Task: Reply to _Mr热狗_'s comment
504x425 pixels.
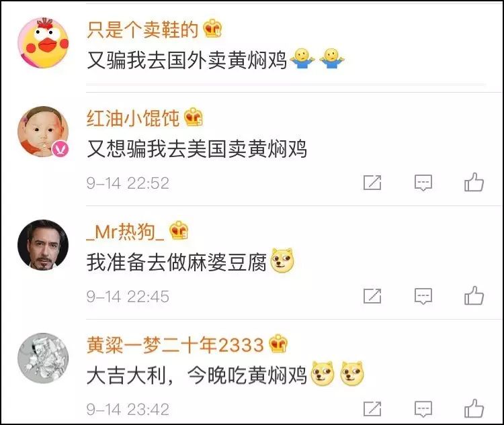Action: click(x=423, y=296)
